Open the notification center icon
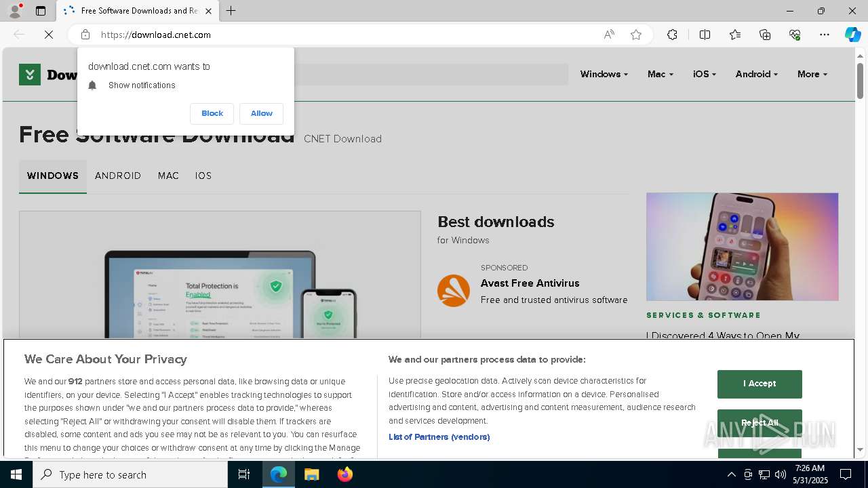 pyautogui.click(x=846, y=474)
